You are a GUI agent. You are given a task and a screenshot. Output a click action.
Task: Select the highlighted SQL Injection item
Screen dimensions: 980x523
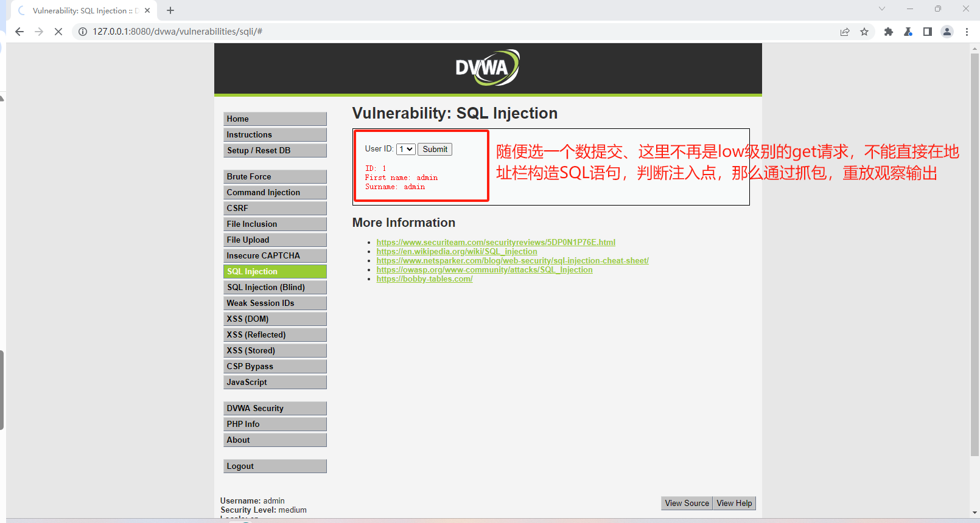tap(275, 271)
